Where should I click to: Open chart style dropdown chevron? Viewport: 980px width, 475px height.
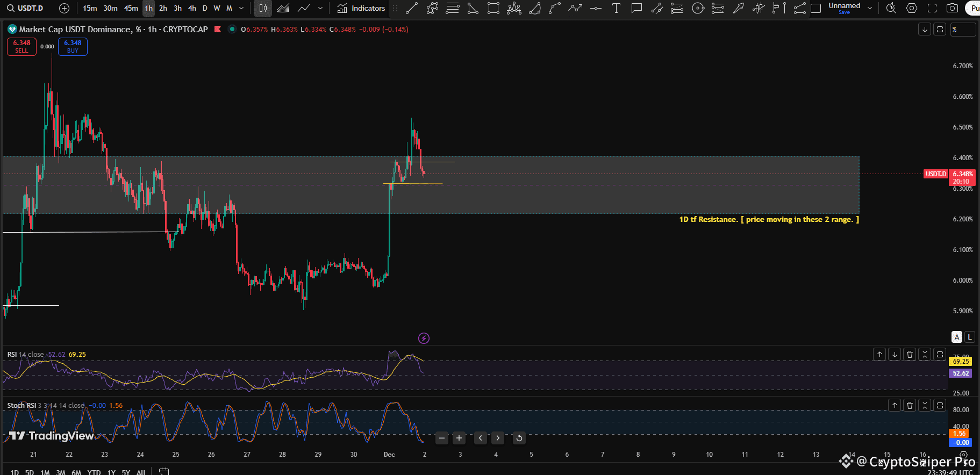point(320,8)
